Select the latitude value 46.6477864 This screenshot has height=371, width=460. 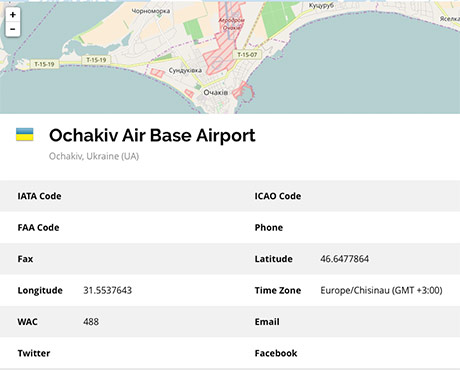(345, 259)
